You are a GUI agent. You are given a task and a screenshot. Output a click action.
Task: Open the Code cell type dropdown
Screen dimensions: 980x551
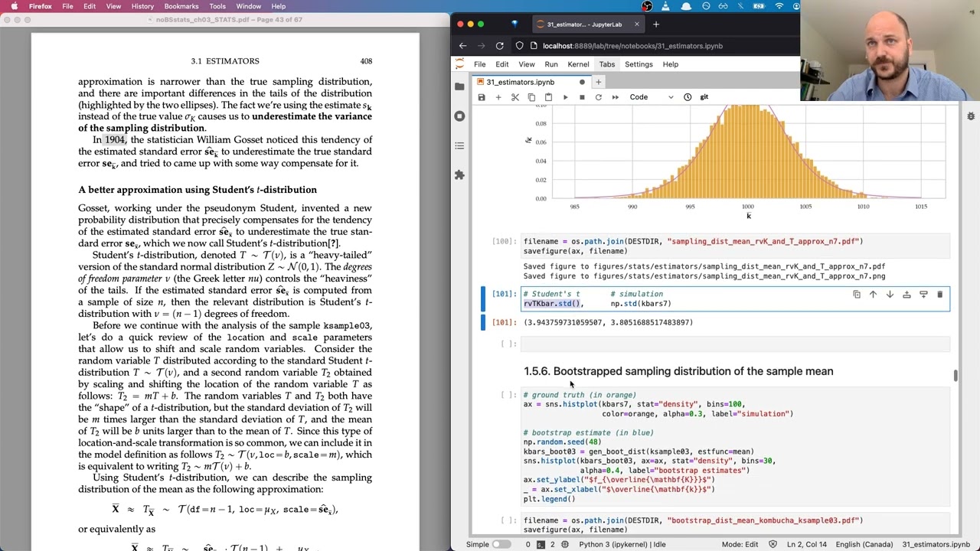point(652,97)
